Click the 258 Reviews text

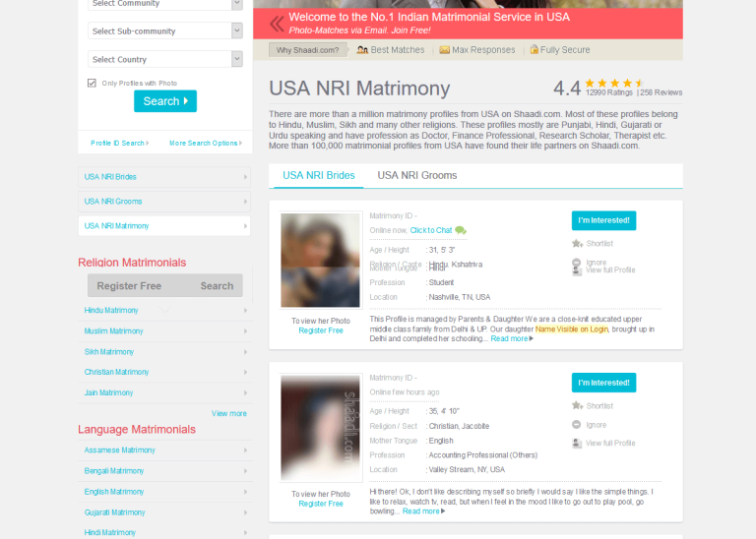[x=661, y=92]
